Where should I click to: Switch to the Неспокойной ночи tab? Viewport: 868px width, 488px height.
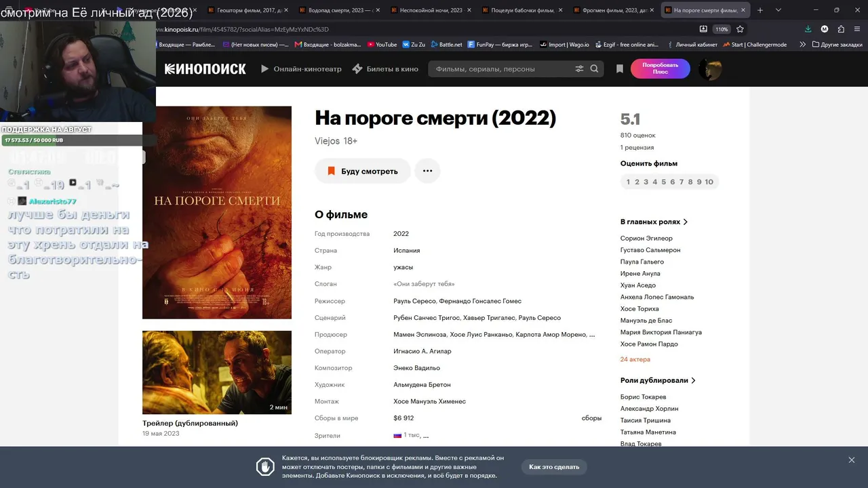(x=430, y=10)
